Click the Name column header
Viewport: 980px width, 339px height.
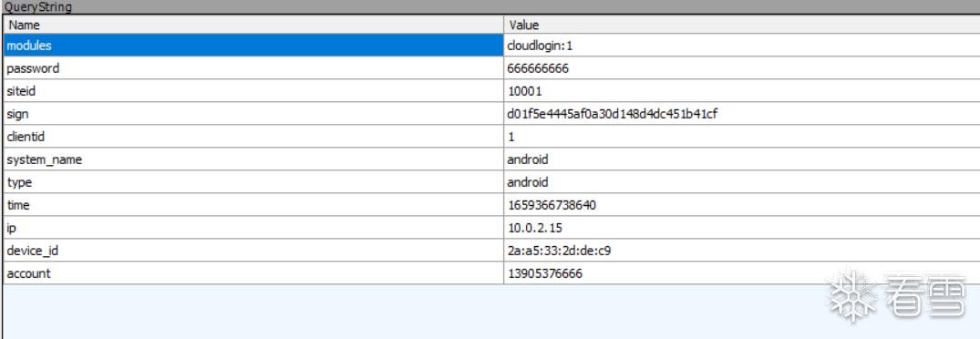253,26
